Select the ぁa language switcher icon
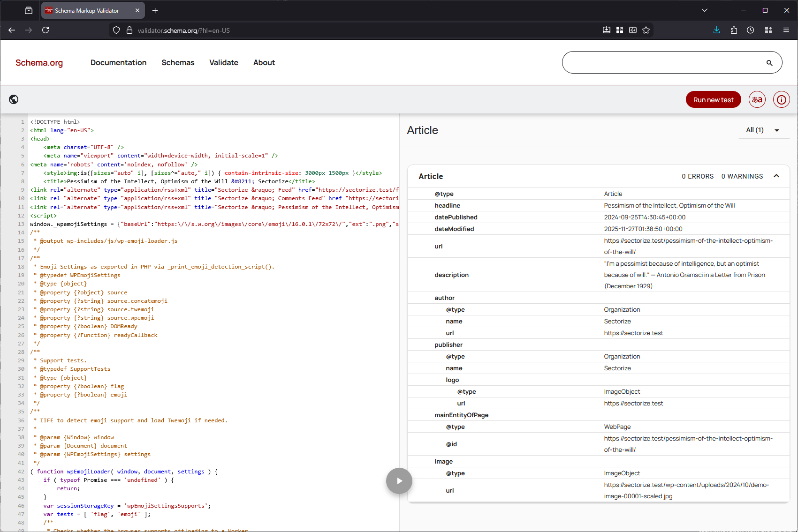The height and width of the screenshot is (532, 798). pos(757,99)
